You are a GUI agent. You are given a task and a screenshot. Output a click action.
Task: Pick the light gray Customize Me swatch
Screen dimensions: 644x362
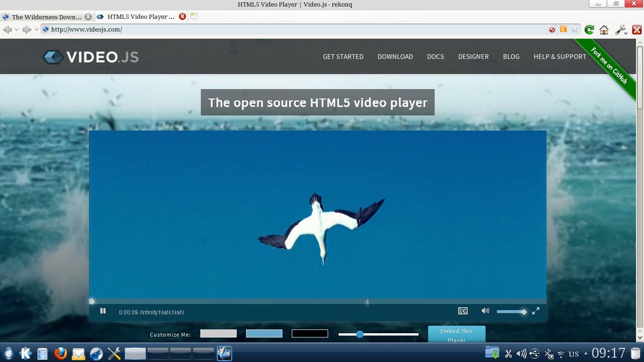[x=218, y=334]
